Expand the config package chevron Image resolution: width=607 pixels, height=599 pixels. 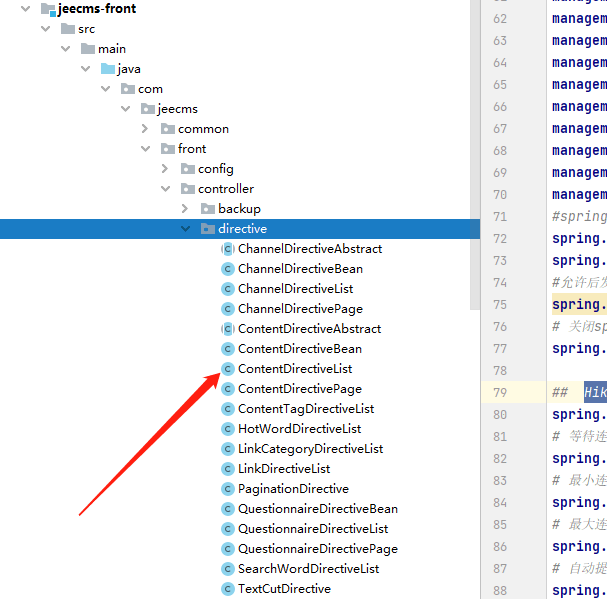(x=165, y=169)
